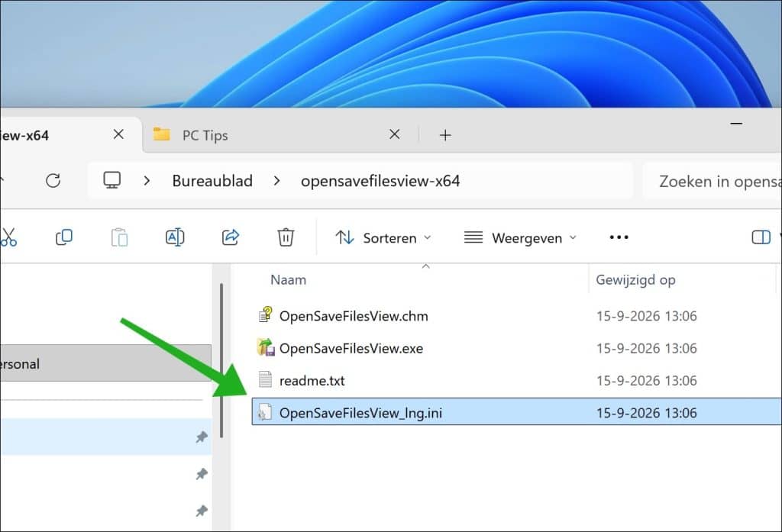
Task: Click the Delete trash can icon
Action: (286, 237)
